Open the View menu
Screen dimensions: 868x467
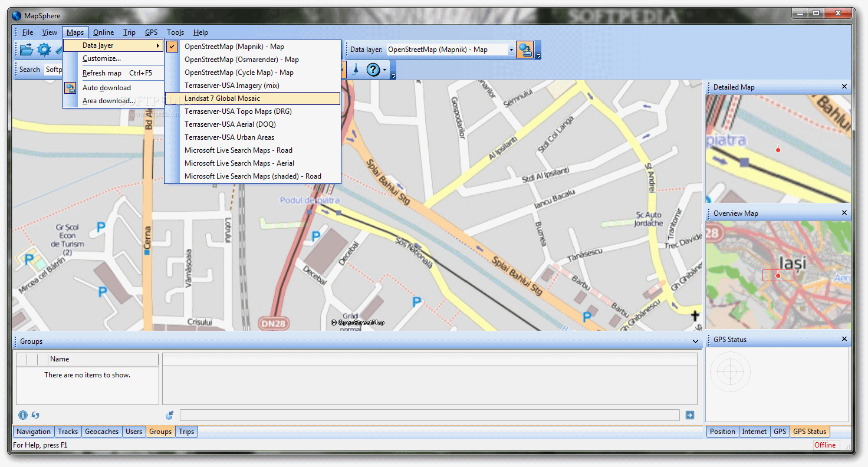coord(50,32)
